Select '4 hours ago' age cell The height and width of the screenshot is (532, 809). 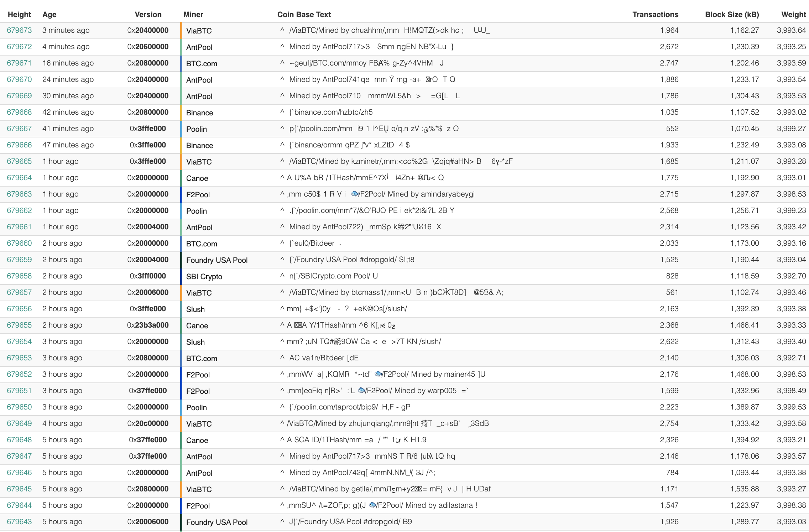[x=62, y=423]
